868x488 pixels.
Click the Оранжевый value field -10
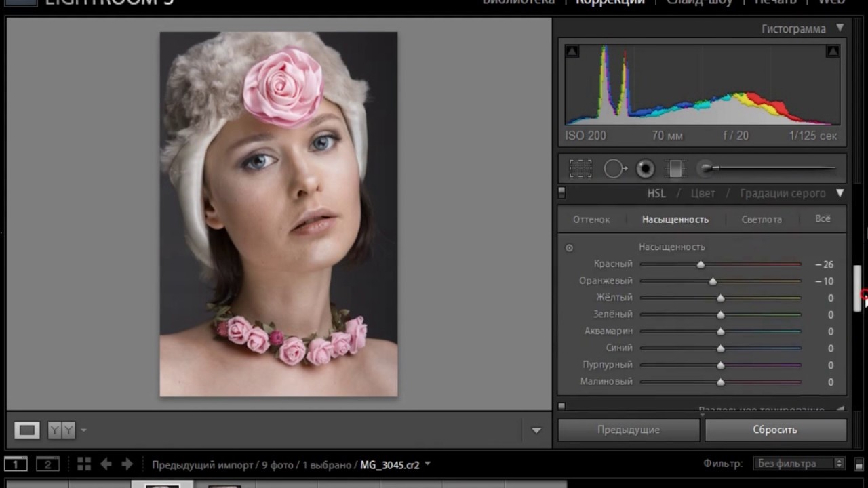coord(824,281)
